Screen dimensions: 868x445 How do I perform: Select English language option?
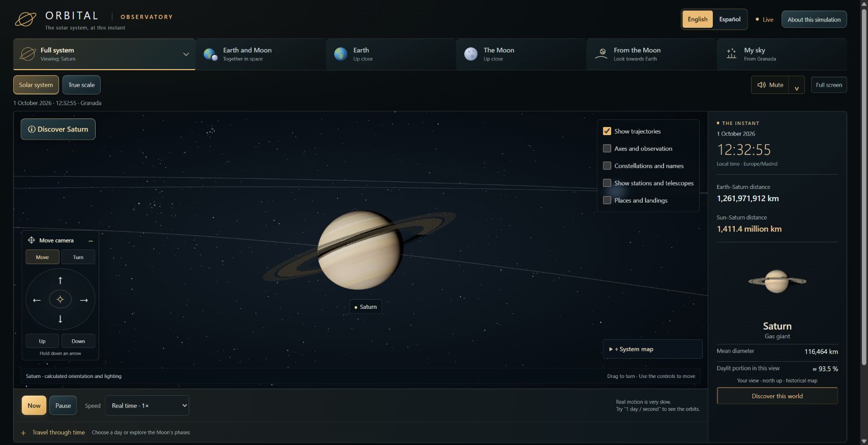point(698,19)
